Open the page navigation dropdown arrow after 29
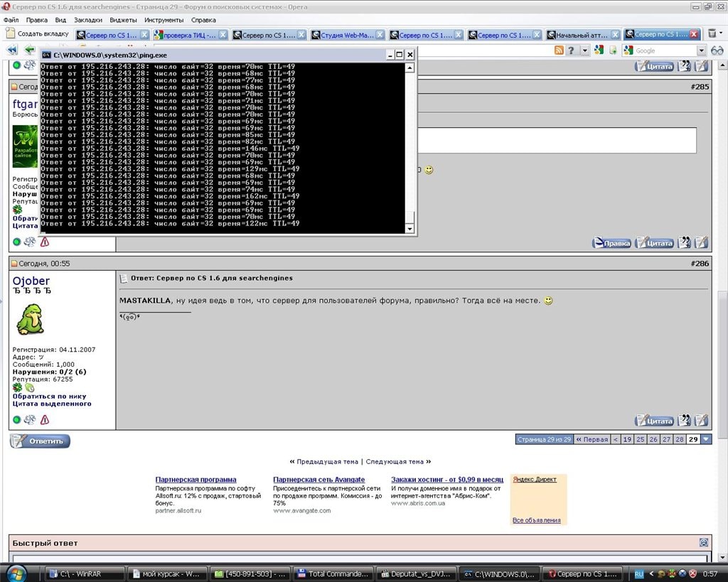The height and width of the screenshot is (582, 728). [x=706, y=439]
